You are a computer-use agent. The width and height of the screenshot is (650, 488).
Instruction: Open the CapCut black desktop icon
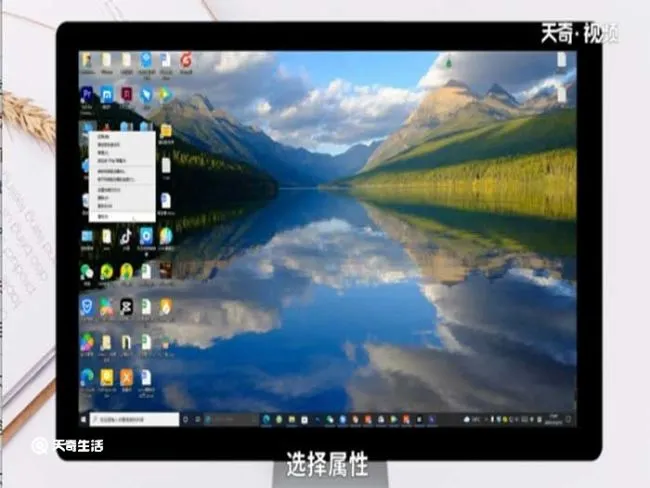(126, 308)
